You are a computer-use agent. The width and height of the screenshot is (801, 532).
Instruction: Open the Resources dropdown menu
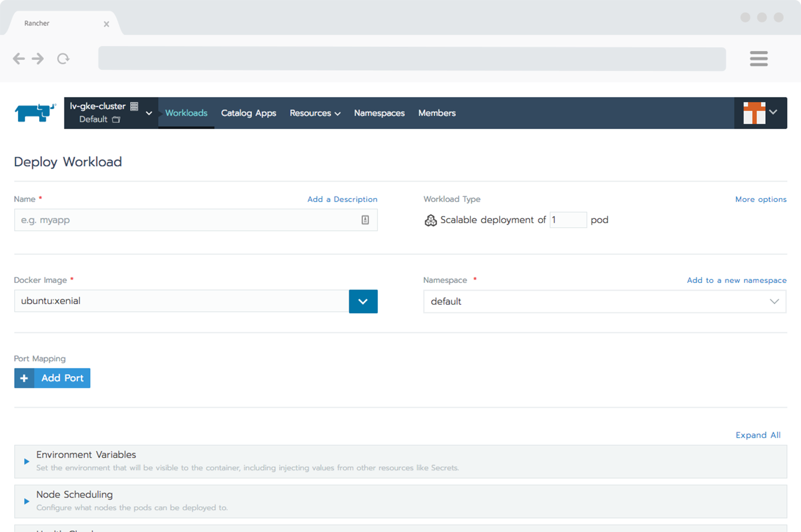[x=315, y=113]
